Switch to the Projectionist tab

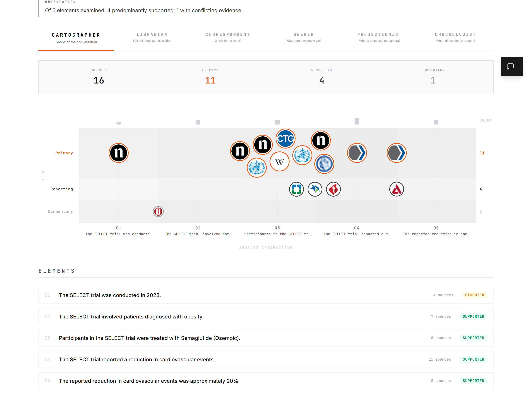pyautogui.click(x=380, y=37)
